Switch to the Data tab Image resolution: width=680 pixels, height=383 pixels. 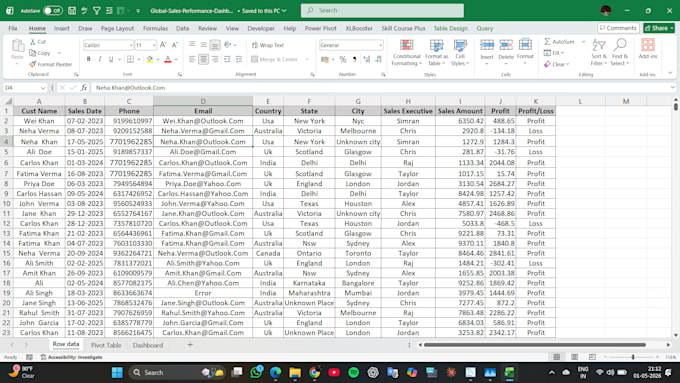coord(182,28)
